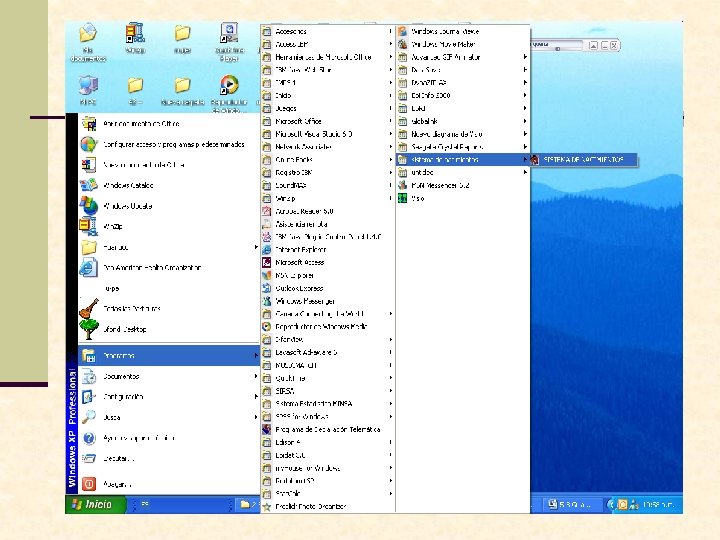720x540 pixels.
Task: Launch MSN Messenger 6.2
Action: 462,185
